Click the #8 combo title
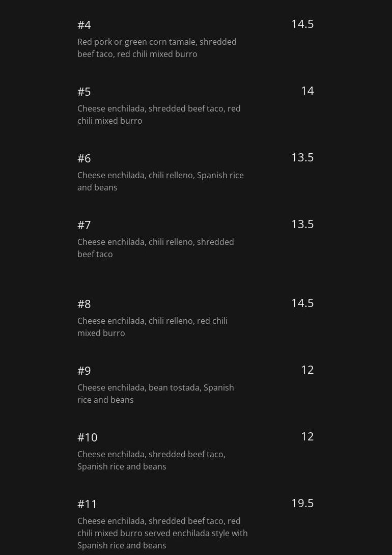Image resolution: width=392 pixels, height=555 pixels. (x=84, y=304)
